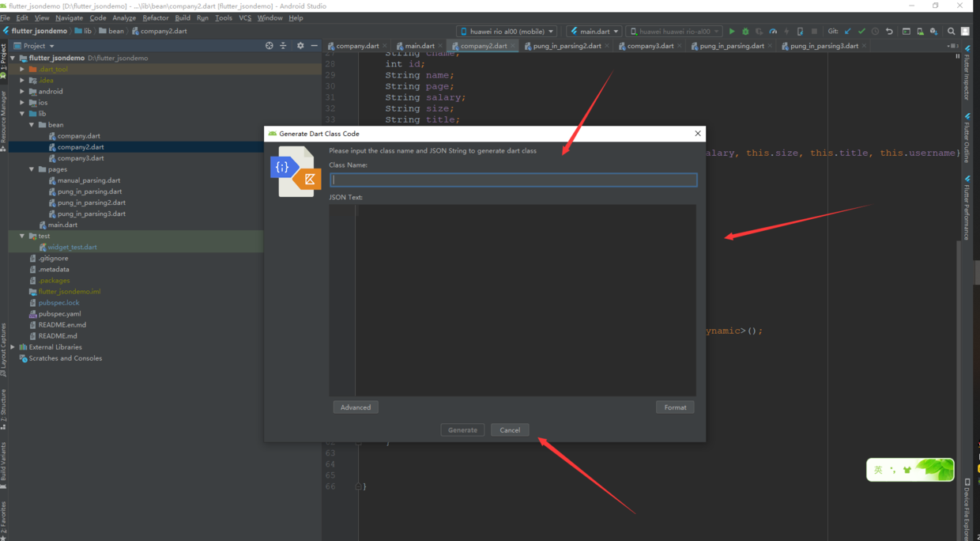Click the Format button in dialog
Screen dimensions: 980x541
(675, 407)
